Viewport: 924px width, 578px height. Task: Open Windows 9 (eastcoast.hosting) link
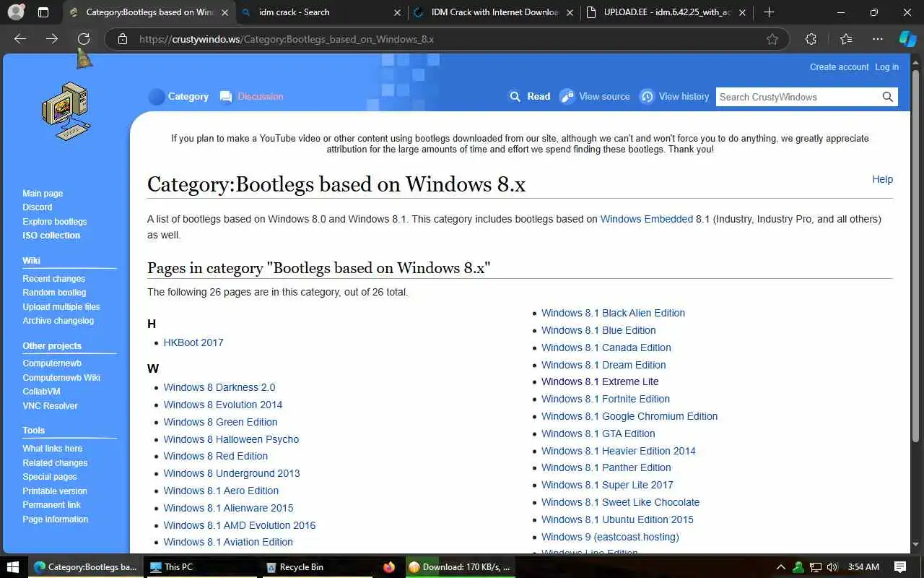(610, 537)
